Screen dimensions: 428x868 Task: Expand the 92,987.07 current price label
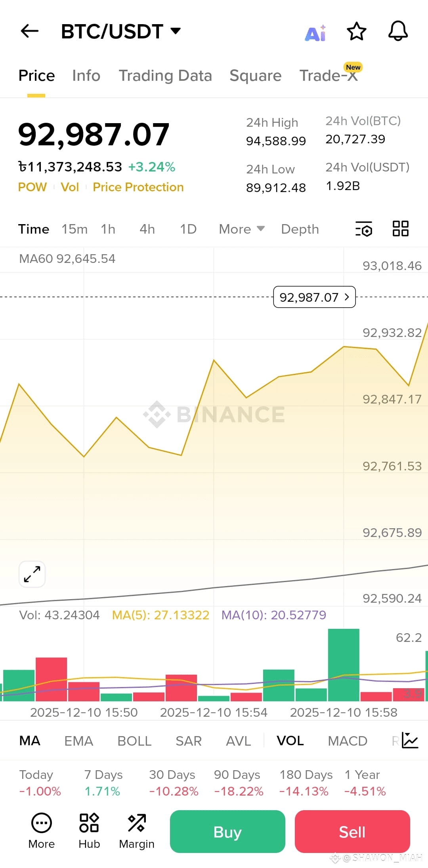[x=314, y=297]
